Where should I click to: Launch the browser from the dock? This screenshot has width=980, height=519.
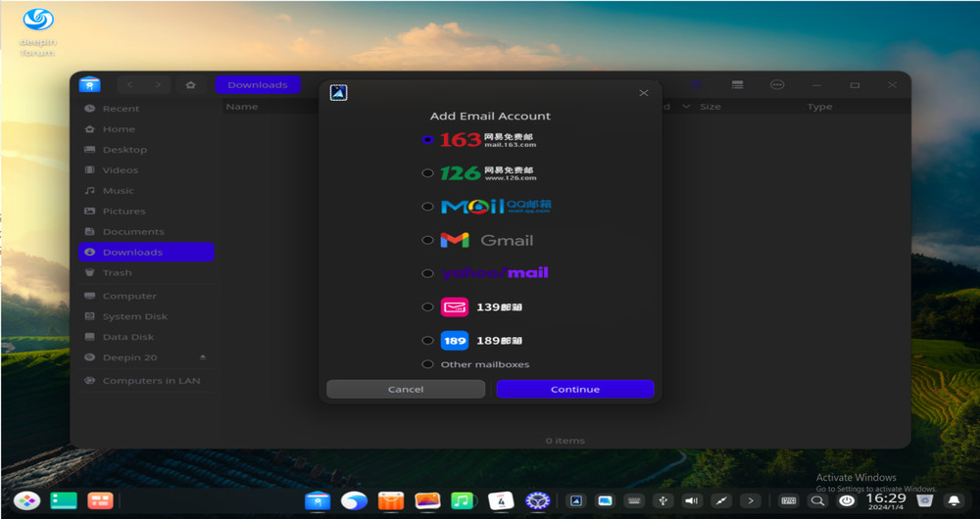(x=354, y=500)
